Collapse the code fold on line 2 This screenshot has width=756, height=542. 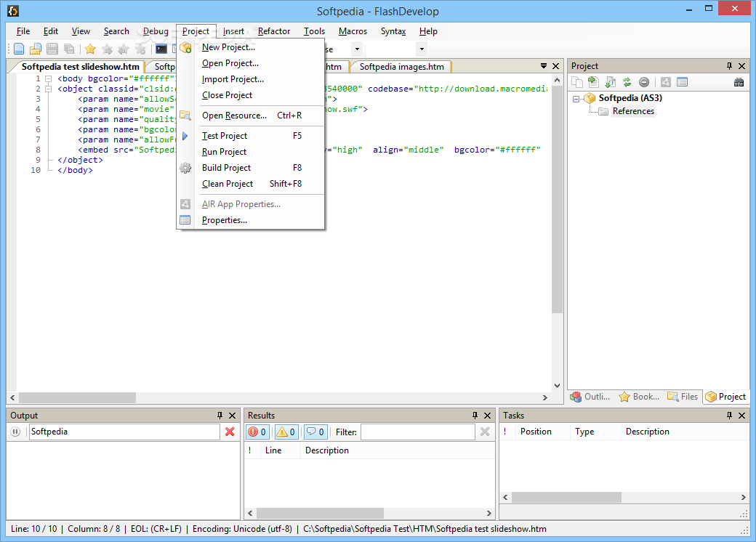(48, 89)
